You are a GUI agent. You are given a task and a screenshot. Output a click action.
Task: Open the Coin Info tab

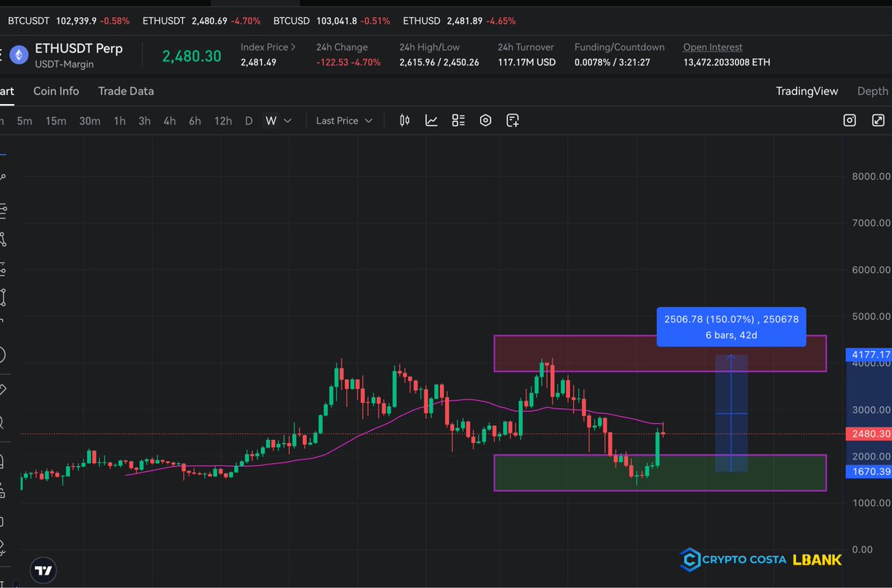click(56, 91)
